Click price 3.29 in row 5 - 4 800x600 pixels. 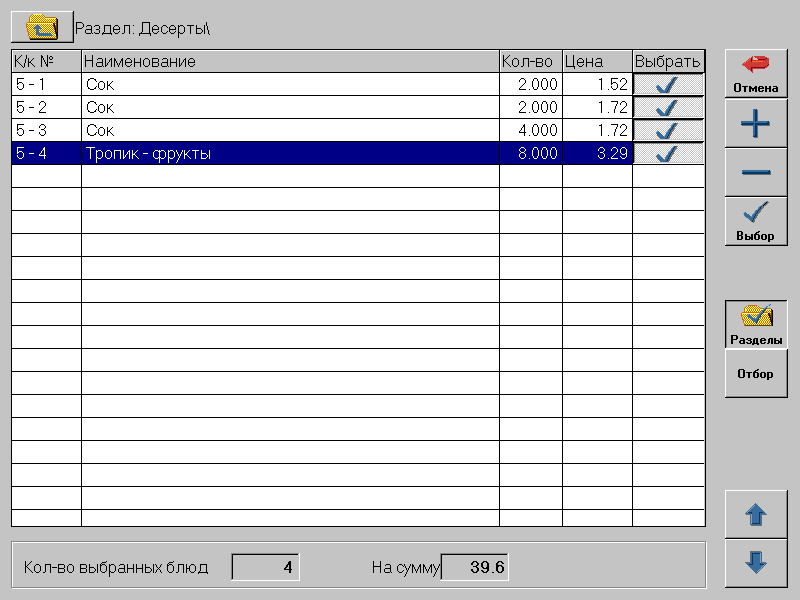tap(597, 153)
